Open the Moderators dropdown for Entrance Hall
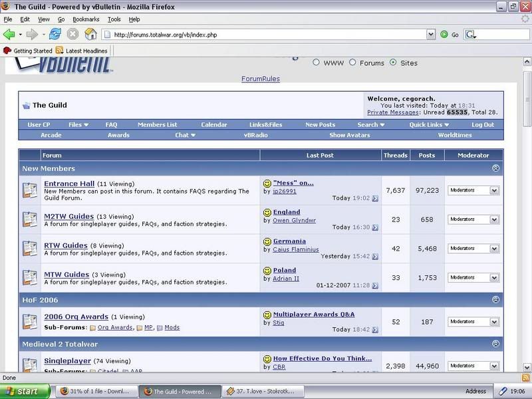This screenshot has height=399, width=532. coord(473,190)
